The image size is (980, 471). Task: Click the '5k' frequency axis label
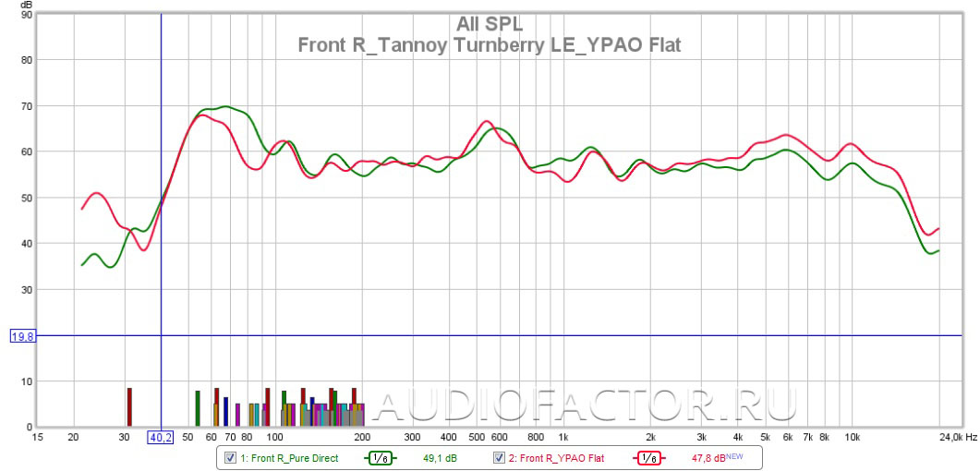(765, 437)
